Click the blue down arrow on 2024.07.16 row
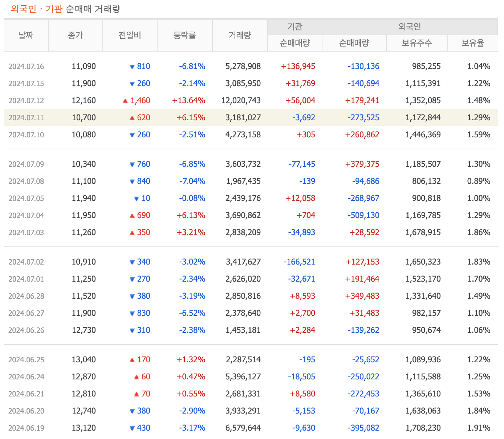The width and height of the screenshot is (504, 439). [132, 66]
